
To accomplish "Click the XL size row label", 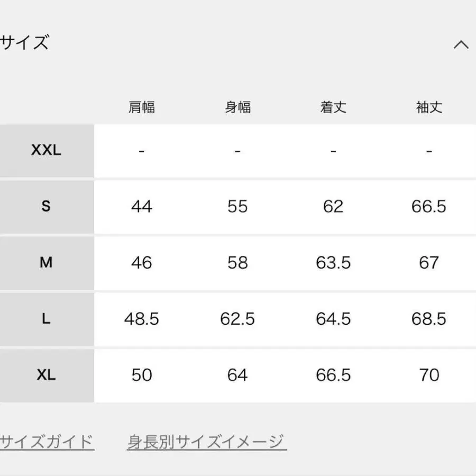I will [47, 375].
